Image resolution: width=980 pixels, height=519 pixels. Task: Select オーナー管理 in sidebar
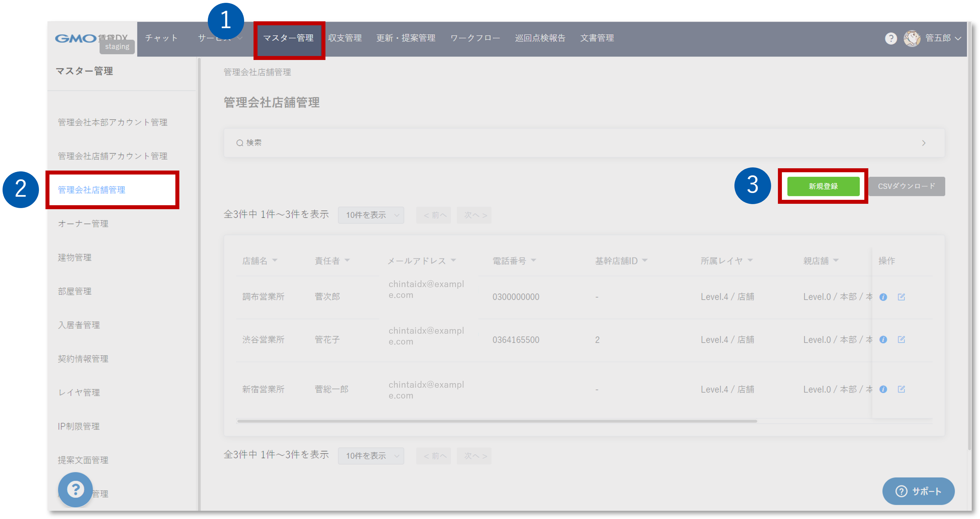coord(83,224)
